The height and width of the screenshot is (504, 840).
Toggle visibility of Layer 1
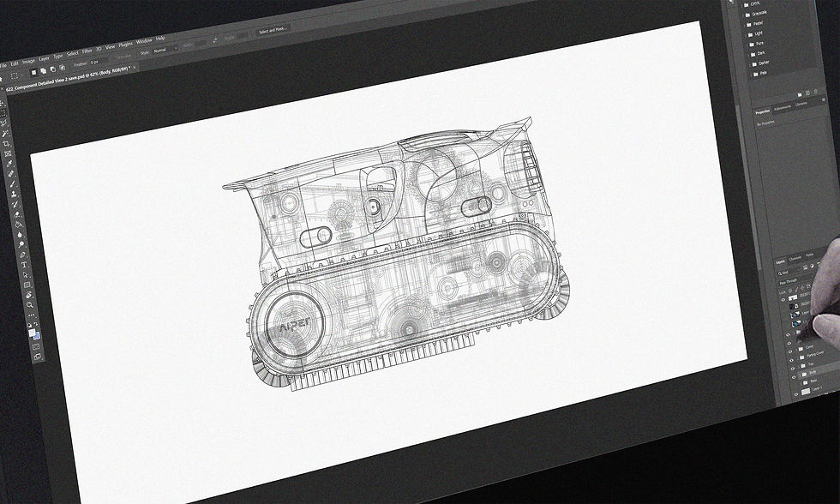pyautogui.click(x=796, y=394)
